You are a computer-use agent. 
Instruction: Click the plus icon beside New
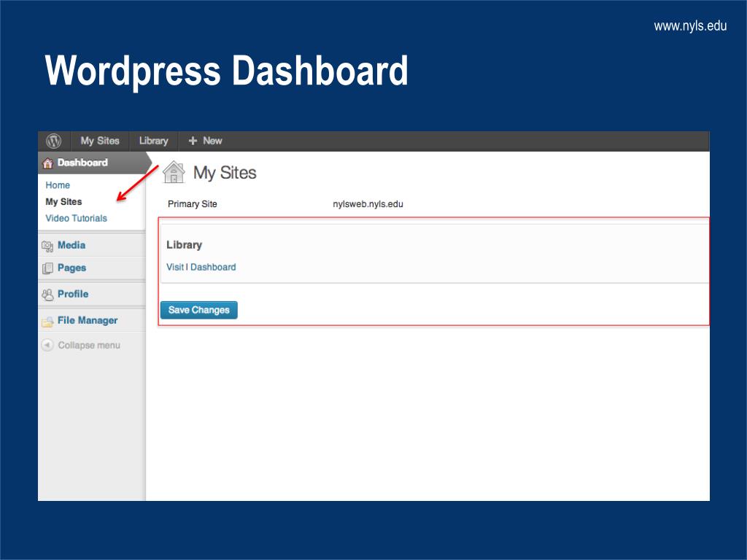(193, 141)
